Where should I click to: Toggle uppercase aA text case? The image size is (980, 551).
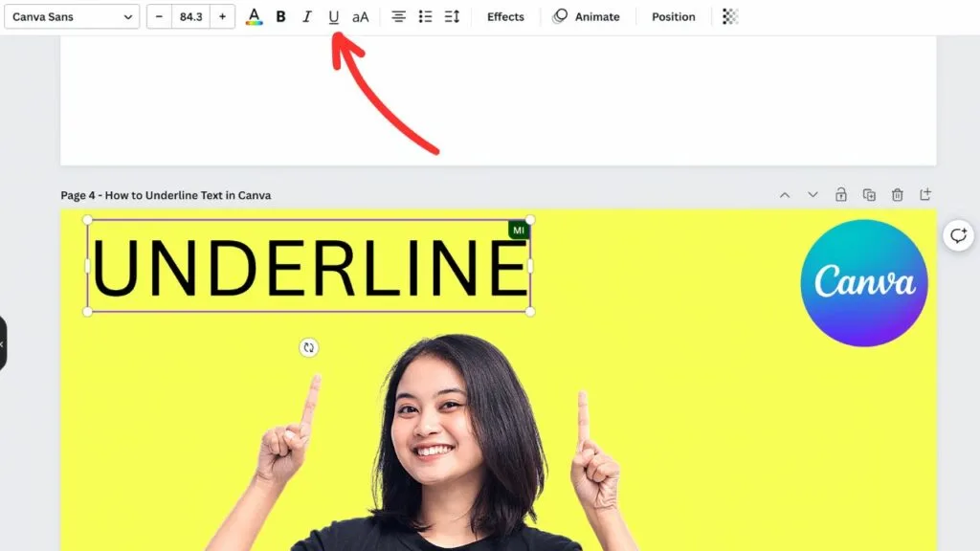tap(361, 17)
